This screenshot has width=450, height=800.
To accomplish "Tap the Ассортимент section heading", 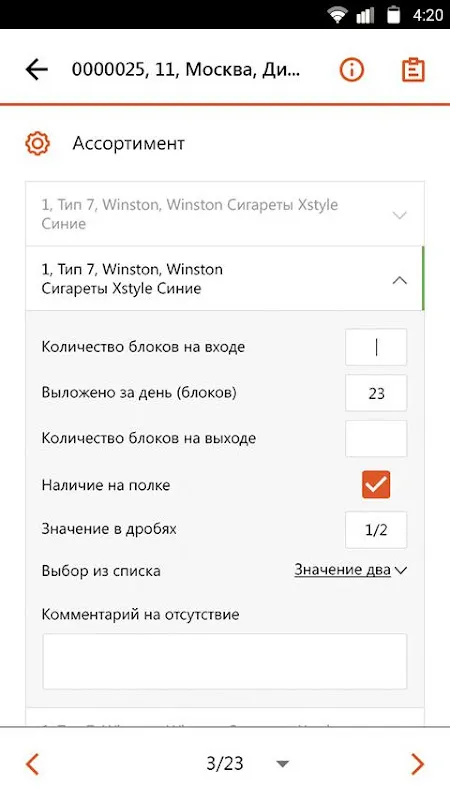I will [128, 144].
